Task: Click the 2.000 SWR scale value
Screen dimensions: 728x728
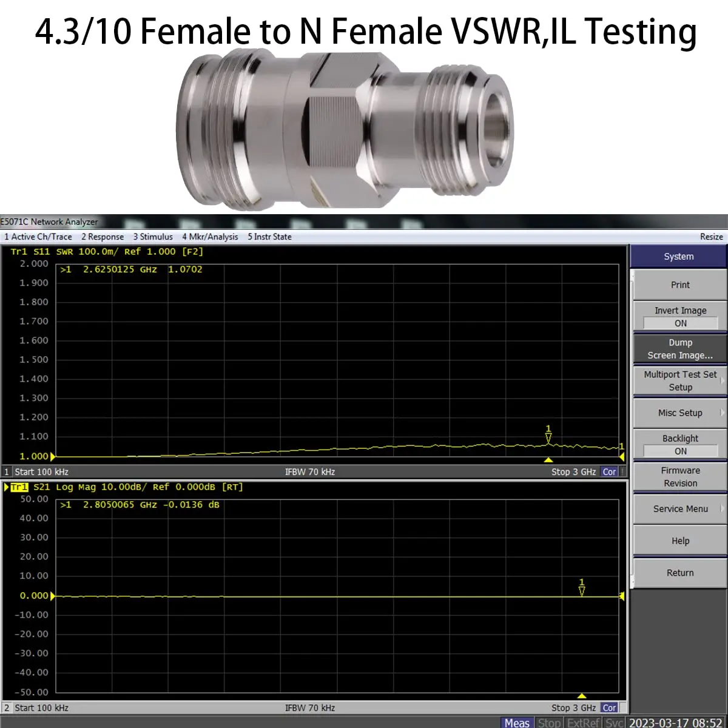Action: 34,264
